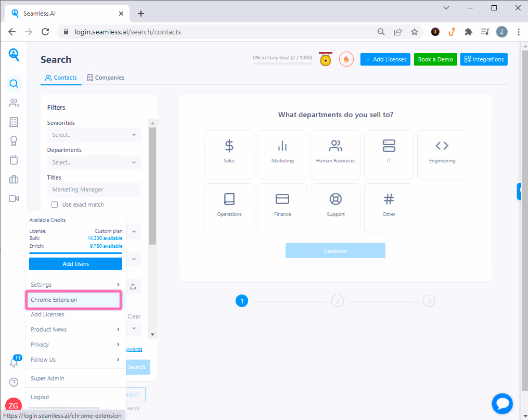Click the daily goal progress bar
The image size is (528, 420).
(282, 63)
